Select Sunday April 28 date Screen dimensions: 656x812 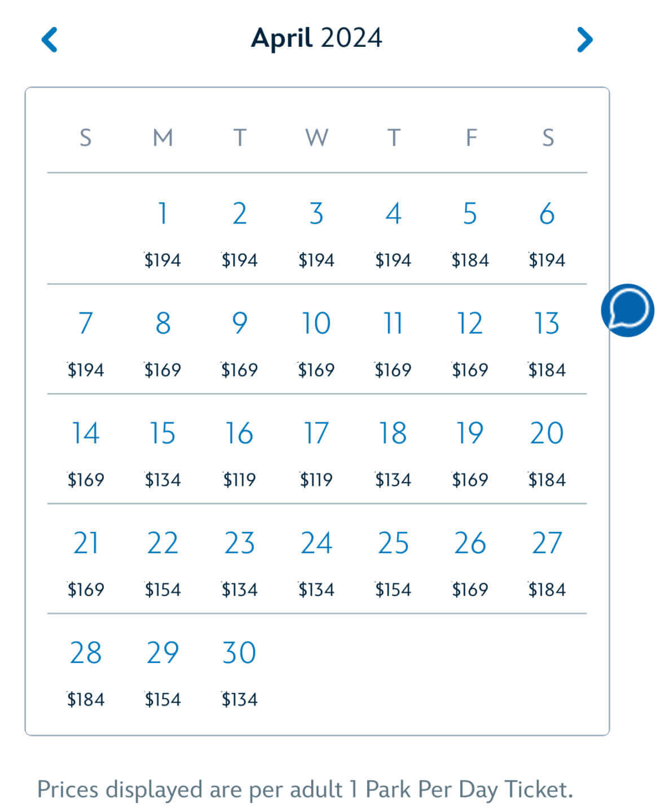coord(86,673)
